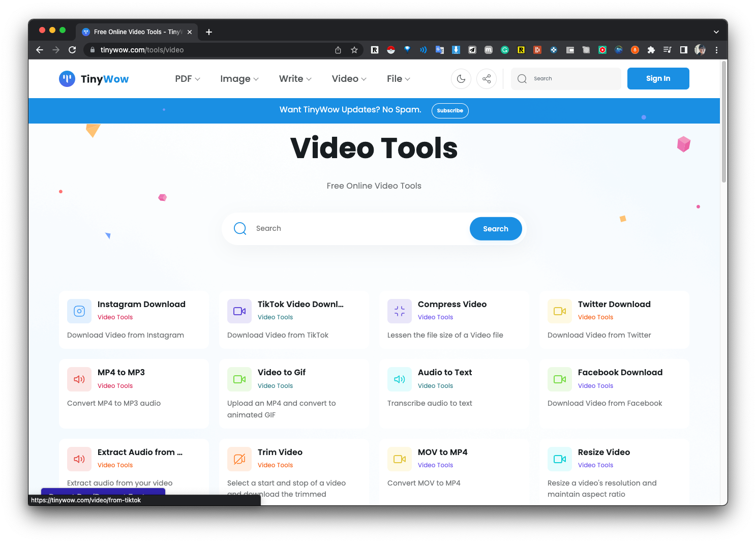The width and height of the screenshot is (756, 543).
Task: Click the TikTok Video Download camera icon
Action: tap(239, 311)
